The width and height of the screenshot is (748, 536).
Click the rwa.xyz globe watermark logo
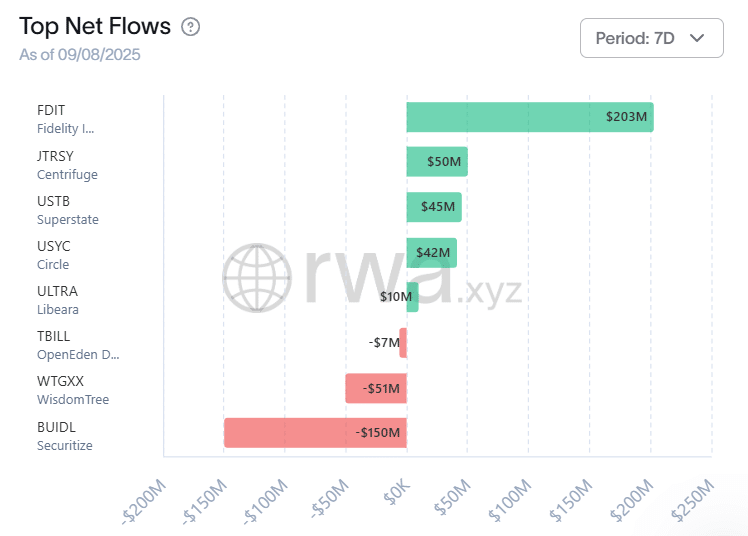(257, 276)
